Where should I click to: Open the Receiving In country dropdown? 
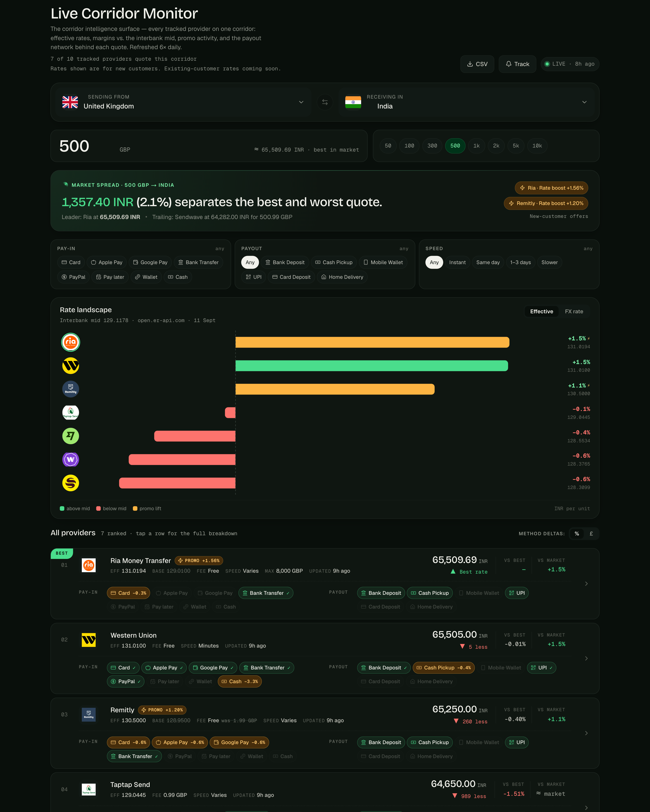tap(467, 102)
